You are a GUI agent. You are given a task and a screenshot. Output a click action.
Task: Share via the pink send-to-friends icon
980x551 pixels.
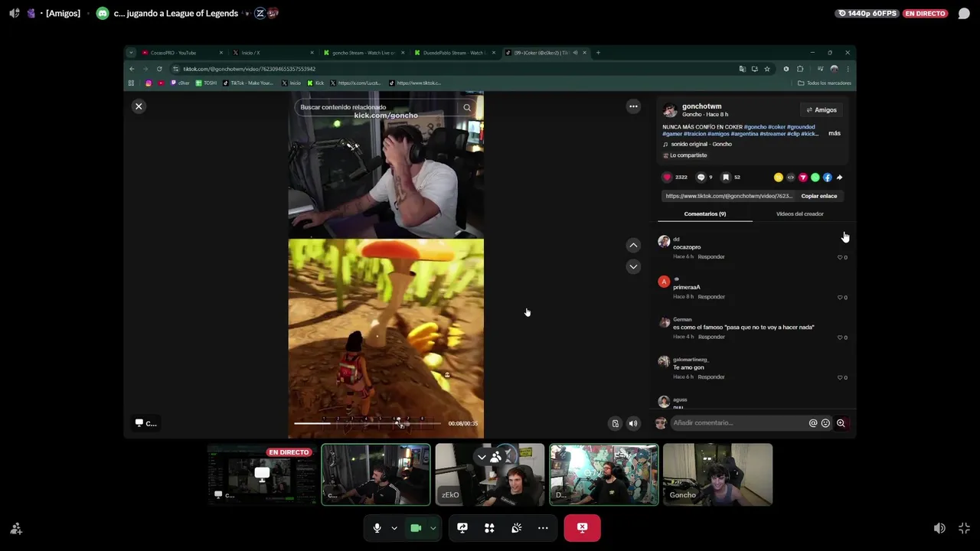(803, 178)
